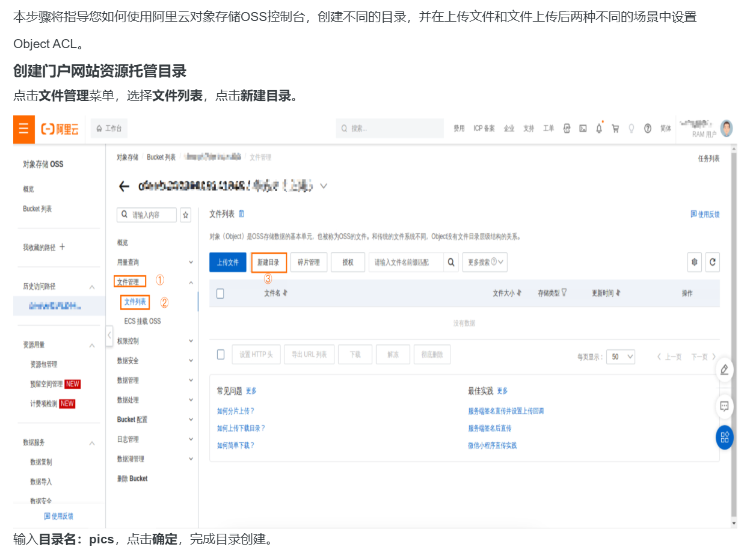
Task: Open 如何分片上传？ link
Action: [x=236, y=411]
